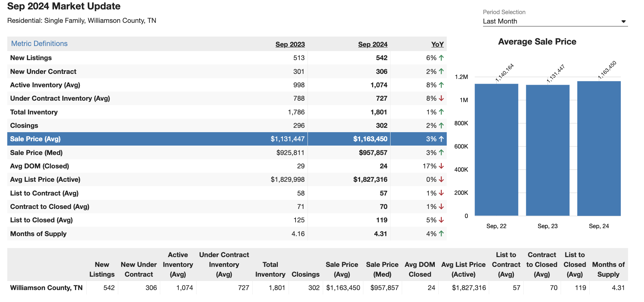Click the $1,829,998 list price value
644x302 pixels.
[x=288, y=180]
